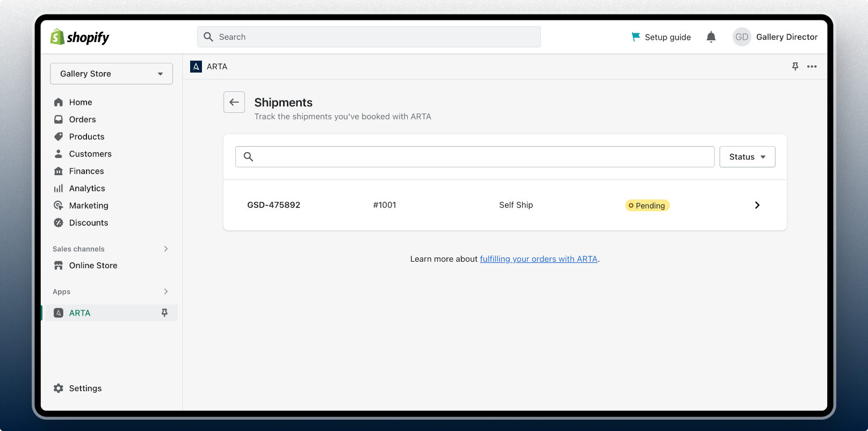Focus the shipments search input
868x431 pixels.
tap(475, 157)
